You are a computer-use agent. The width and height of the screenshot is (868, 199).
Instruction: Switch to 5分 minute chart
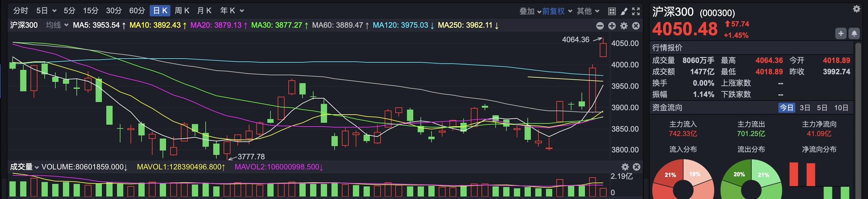click(70, 11)
